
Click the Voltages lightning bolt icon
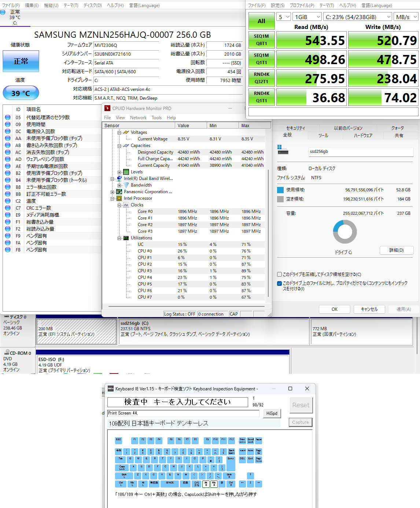coord(126,132)
